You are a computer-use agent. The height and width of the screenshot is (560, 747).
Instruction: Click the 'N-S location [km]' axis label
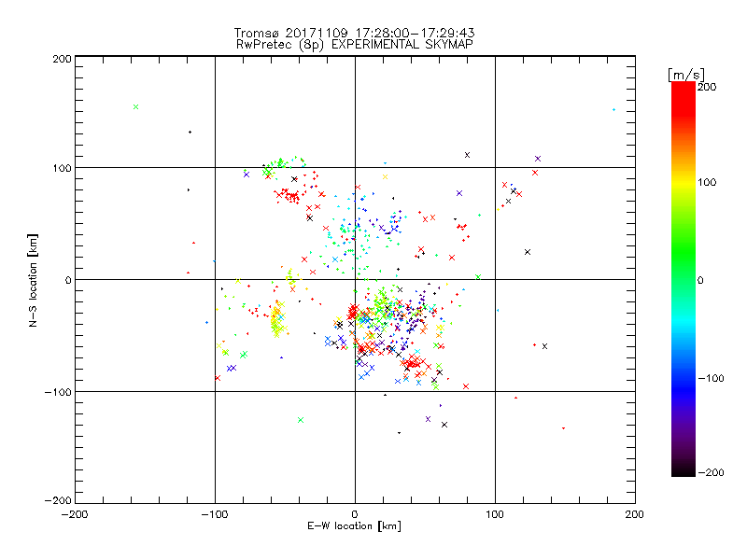tap(33, 280)
